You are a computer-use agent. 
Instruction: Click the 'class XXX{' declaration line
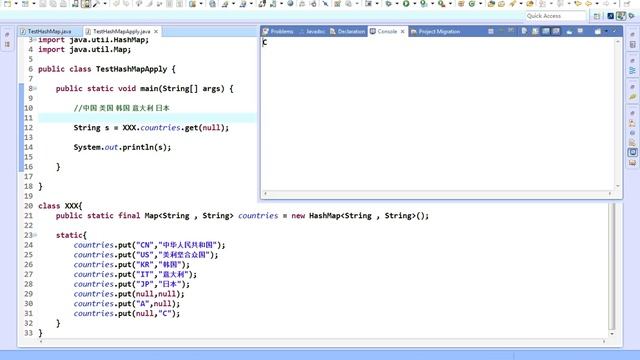click(x=60, y=206)
